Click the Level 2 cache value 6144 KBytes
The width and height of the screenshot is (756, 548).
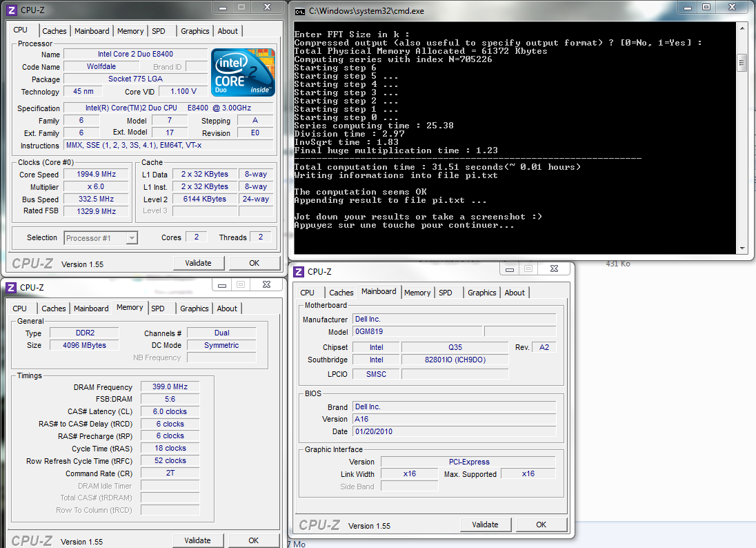[205, 199]
